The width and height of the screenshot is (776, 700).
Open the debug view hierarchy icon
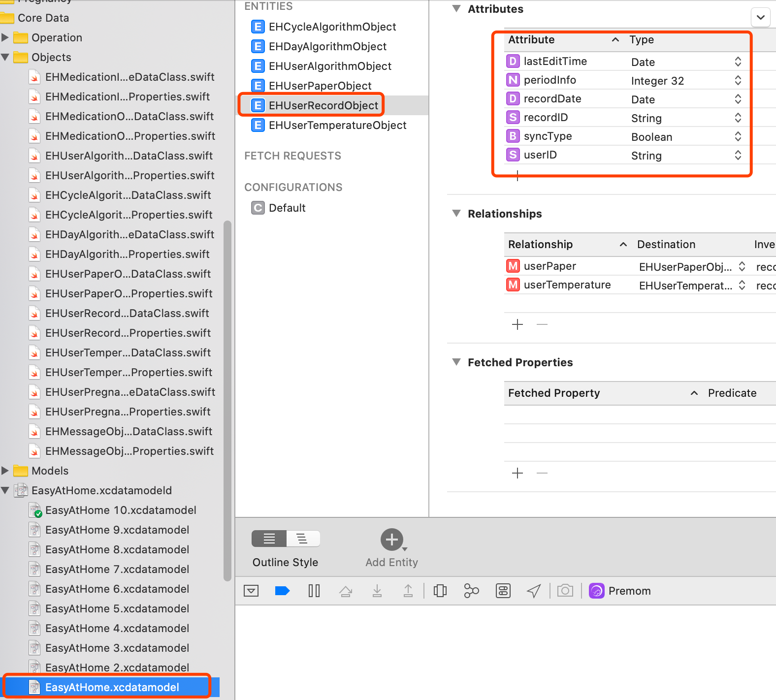[440, 591]
